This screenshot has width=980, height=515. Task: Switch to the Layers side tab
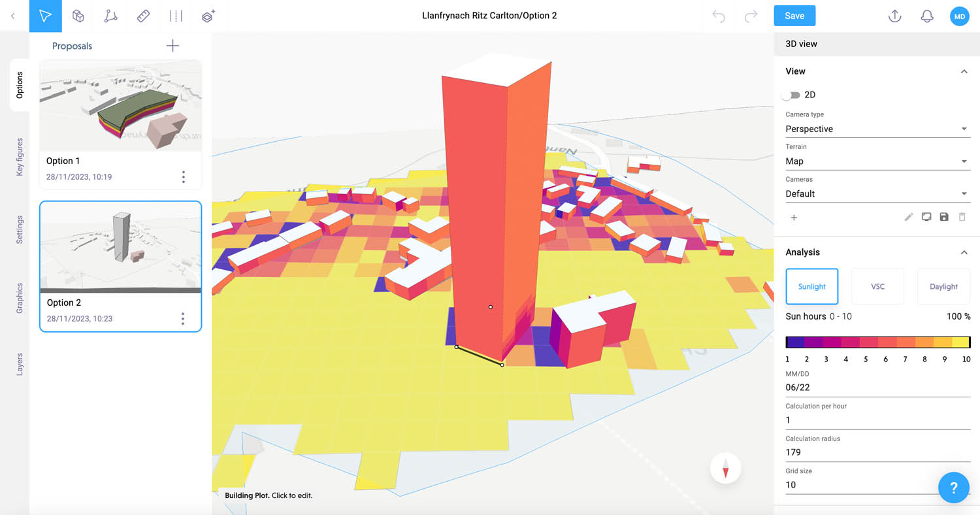click(20, 364)
